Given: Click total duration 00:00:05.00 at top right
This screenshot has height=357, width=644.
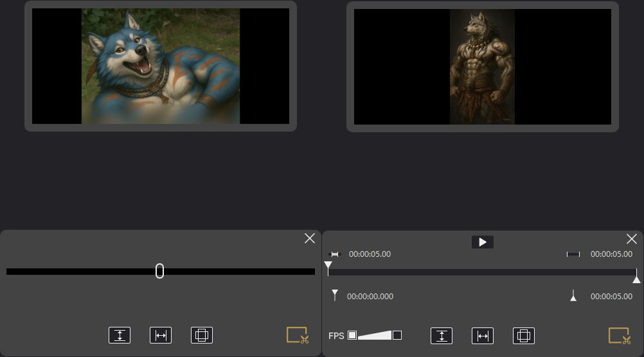Looking at the screenshot, I should 611,254.
